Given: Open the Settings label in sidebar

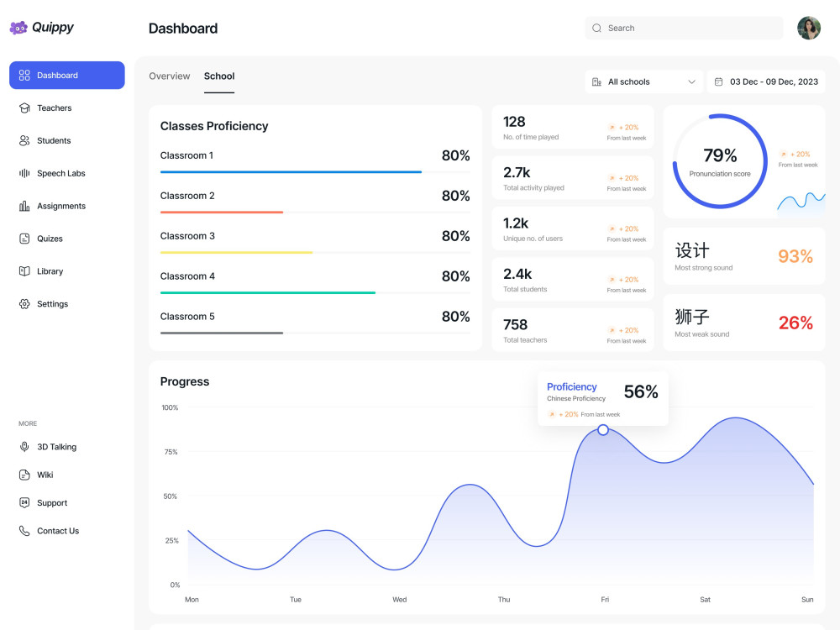Looking at the screenshot, I should pyautogui.click(x=52, y=304).
